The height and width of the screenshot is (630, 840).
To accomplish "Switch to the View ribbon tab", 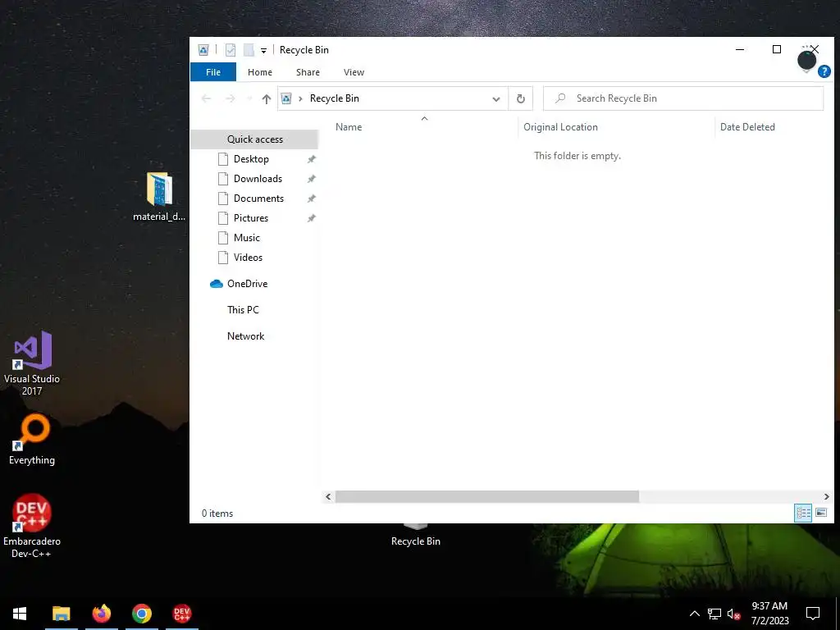I will tap(354, 72).
